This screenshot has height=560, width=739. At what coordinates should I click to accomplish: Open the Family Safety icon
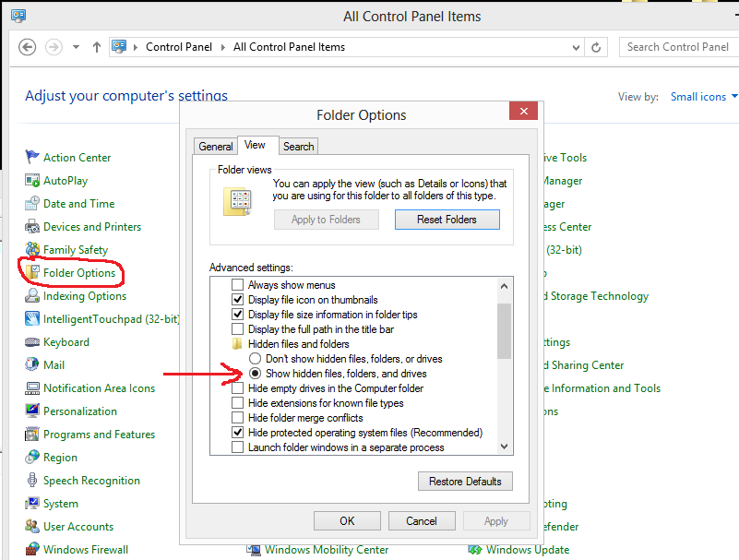(x=33, y=250)
